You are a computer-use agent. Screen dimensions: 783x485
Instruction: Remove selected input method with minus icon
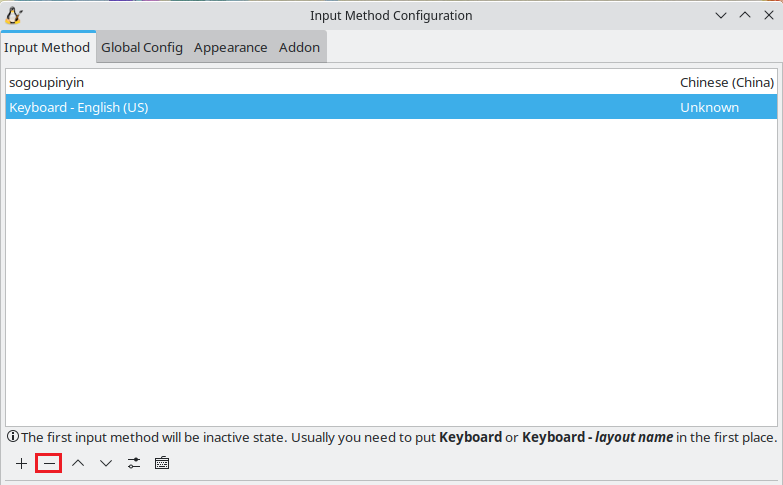pyautogui.click(x=49, y=464)
